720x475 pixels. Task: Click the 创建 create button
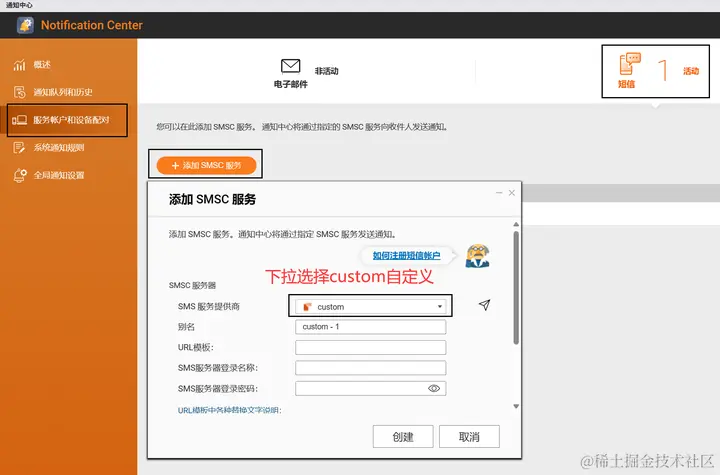[403, 436]
